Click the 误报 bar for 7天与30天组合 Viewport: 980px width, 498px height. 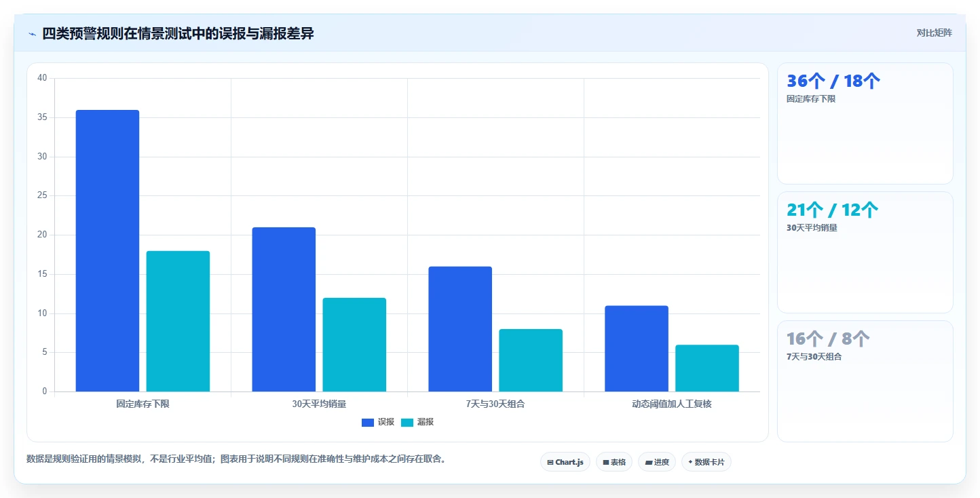tap(460, 329)
